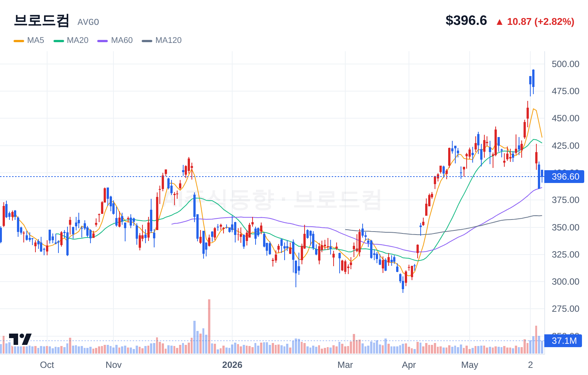Click the 10.87 (+2.82%) change value
The height and width of the screenshot is (375, 588).
click(x=541, y=22)
